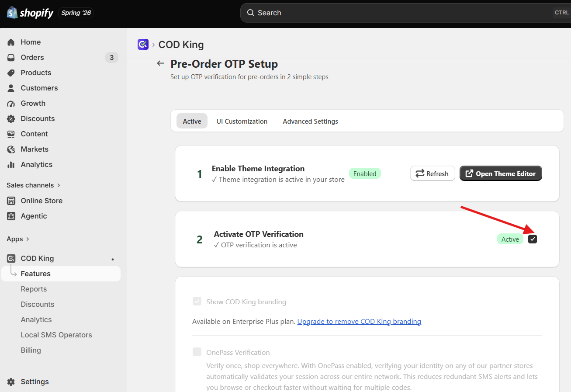Click the Markets globe icon
This screenshot has width=571, height=392.
[11, 149]
